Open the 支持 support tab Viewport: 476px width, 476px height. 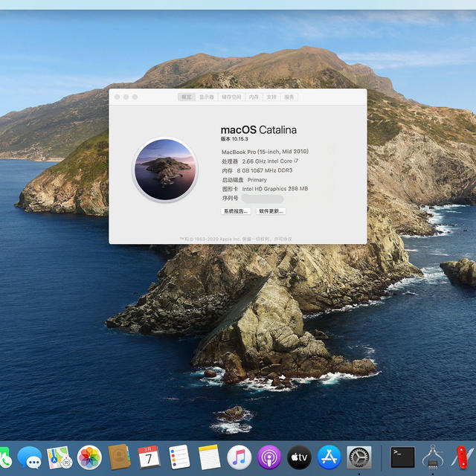point(271,97)
